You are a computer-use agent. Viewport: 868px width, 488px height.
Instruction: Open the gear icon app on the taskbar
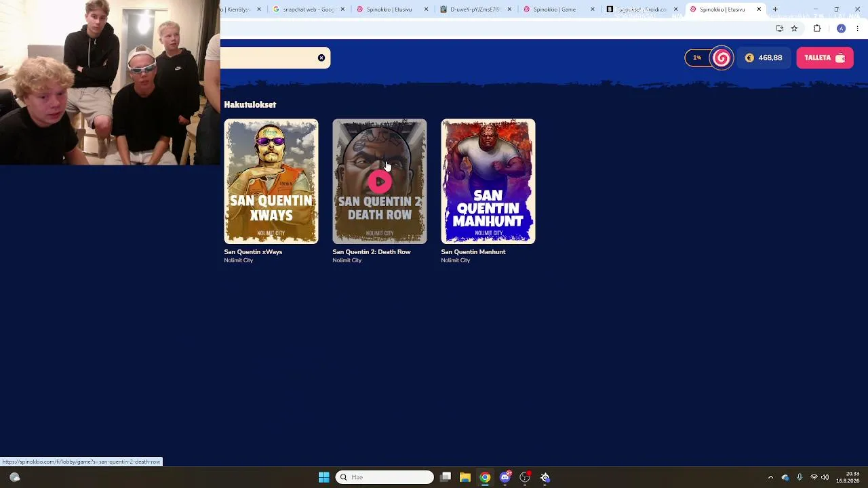[545, 477]
